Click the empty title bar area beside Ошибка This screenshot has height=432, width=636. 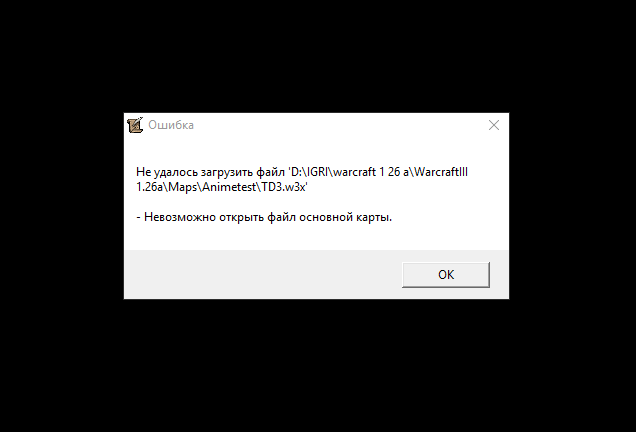[x=337, y=125]
